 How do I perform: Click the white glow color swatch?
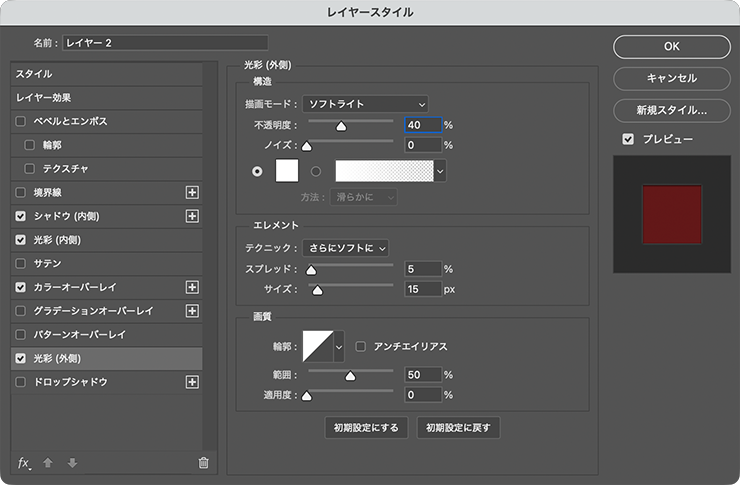[287, 171]
